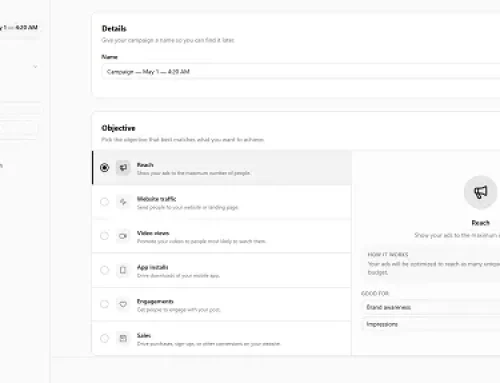Select the Engagements radio button

tap(104, 304)
